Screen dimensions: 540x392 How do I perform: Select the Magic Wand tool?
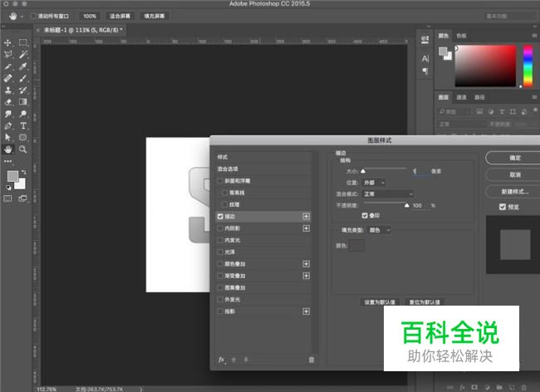pyautogui.click(x=22, y=54)
